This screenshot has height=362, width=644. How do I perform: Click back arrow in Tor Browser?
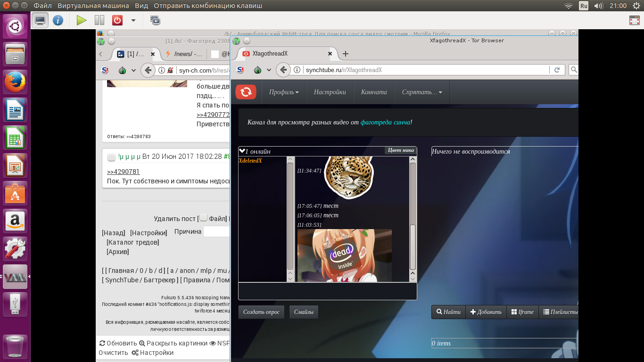[283, 70]
